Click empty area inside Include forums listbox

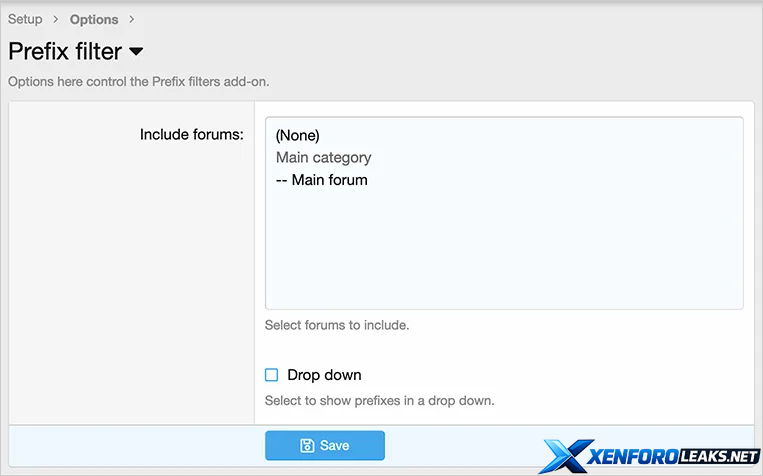503,250
